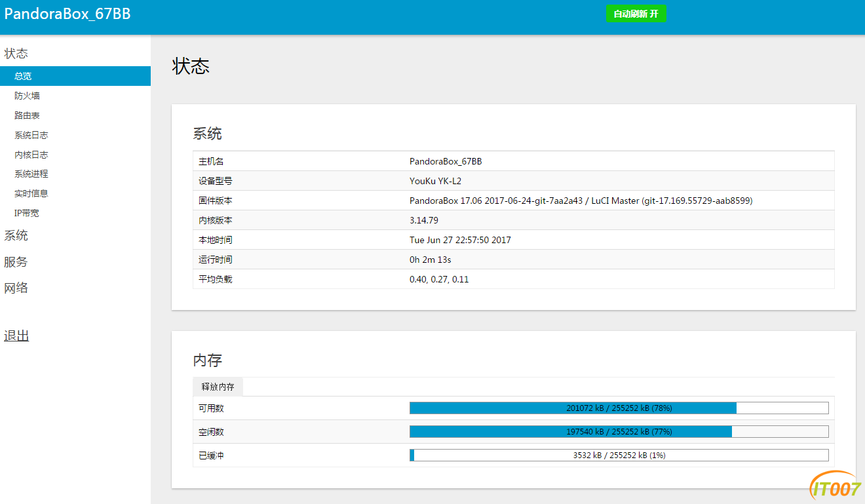
Task: Click the 已缓冲 memory progress bar
Action: click(619, 456)
